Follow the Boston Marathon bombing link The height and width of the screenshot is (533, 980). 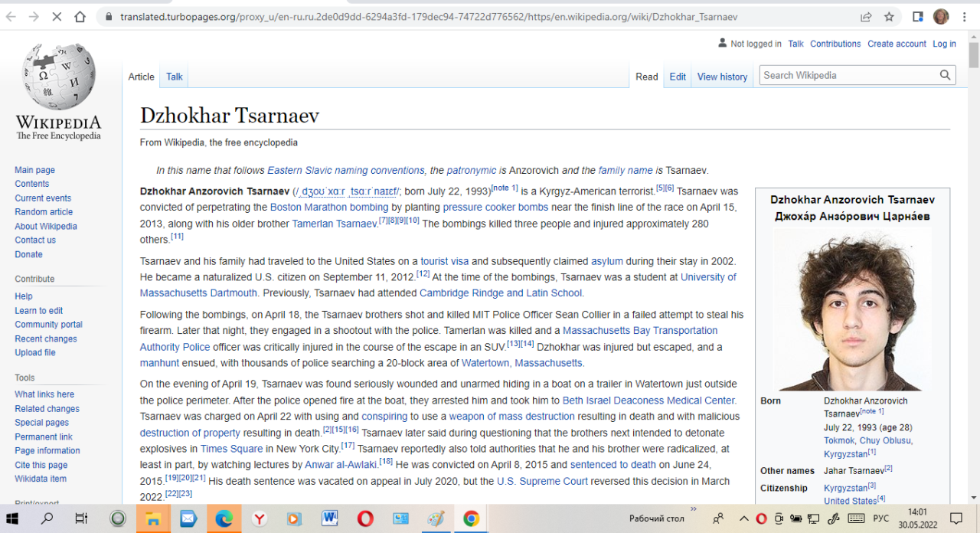coord(329,207)
